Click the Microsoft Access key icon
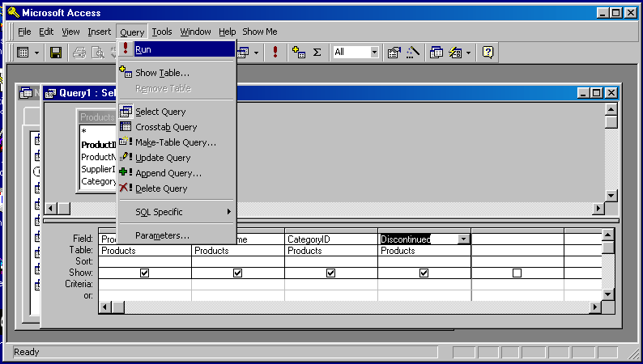 point(14,13)
